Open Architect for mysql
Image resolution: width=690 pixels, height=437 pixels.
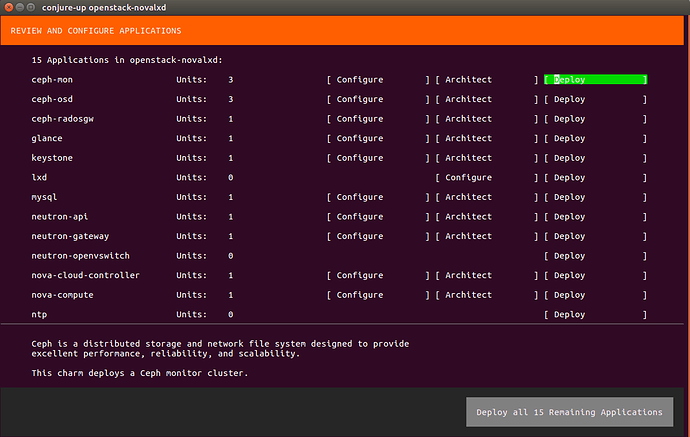point(487,197)
